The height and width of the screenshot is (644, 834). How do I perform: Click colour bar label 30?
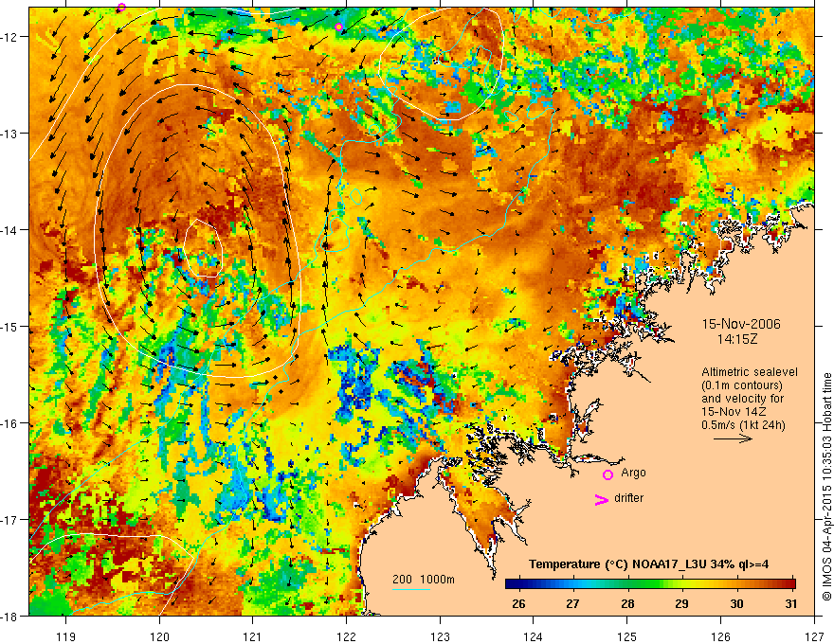point(736,604)
